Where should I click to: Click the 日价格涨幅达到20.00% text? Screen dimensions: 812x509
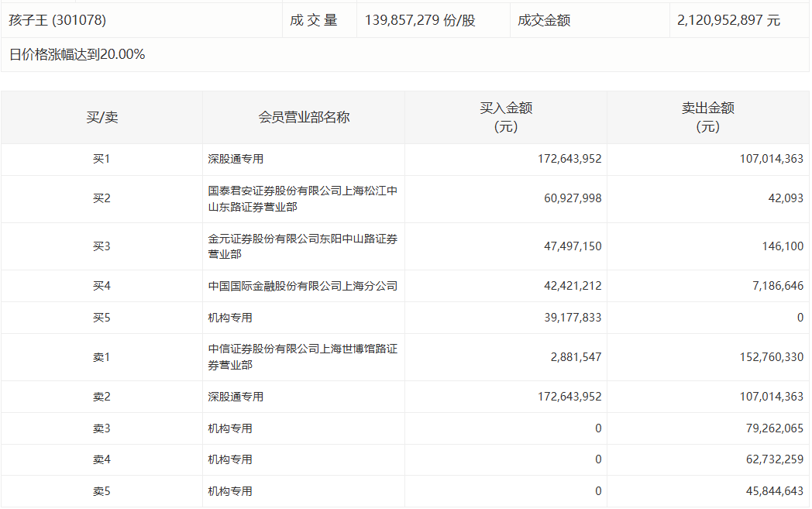click(77, 55)
